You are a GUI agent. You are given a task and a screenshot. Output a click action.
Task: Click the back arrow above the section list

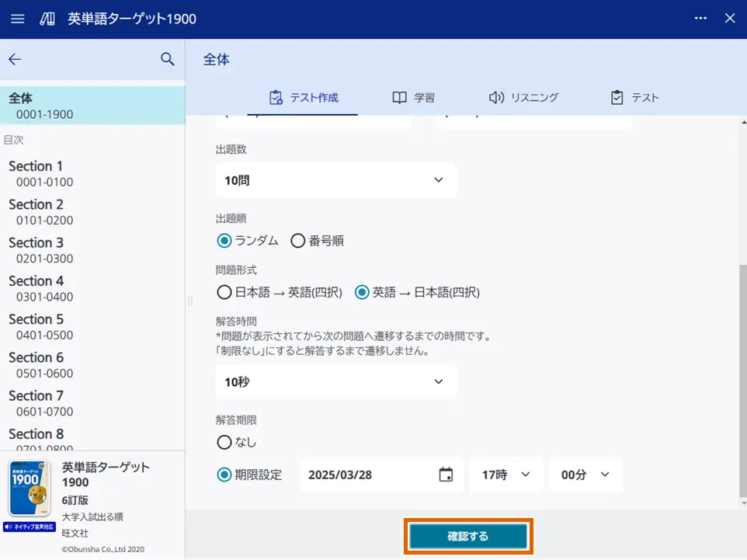tap(16, 59)
